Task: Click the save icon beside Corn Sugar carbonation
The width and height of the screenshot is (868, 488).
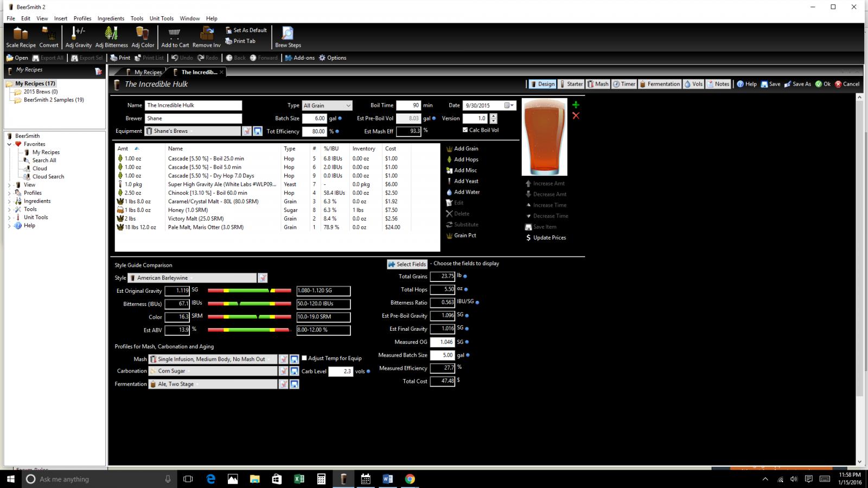Action: pyautogui.click(x=294, y=371)
